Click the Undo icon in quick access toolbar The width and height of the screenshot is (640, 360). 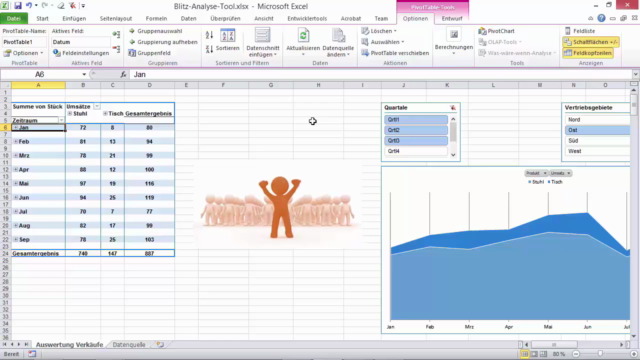29,6
